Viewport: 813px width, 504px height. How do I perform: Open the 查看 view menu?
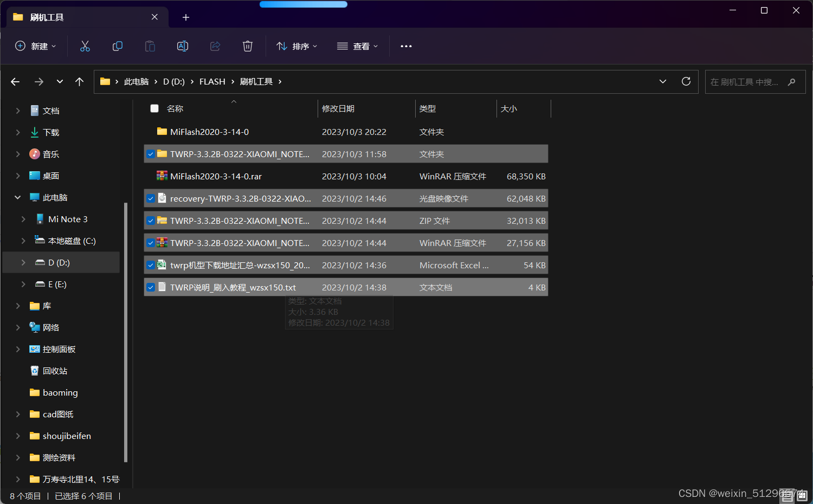pyautogui.click(x=357, y=46)
